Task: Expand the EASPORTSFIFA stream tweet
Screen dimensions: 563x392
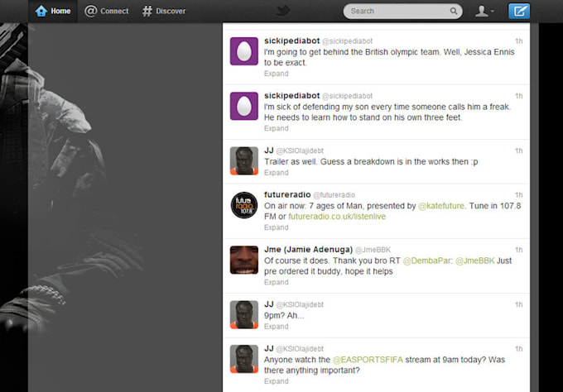Action: [x=276, y=381]
